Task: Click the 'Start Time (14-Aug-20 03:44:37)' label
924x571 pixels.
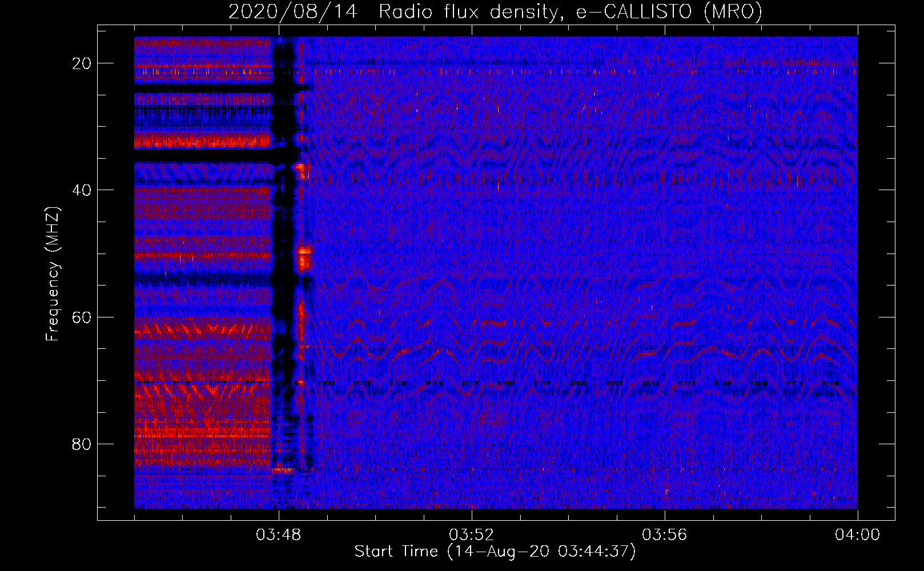Action: (495, 552)
